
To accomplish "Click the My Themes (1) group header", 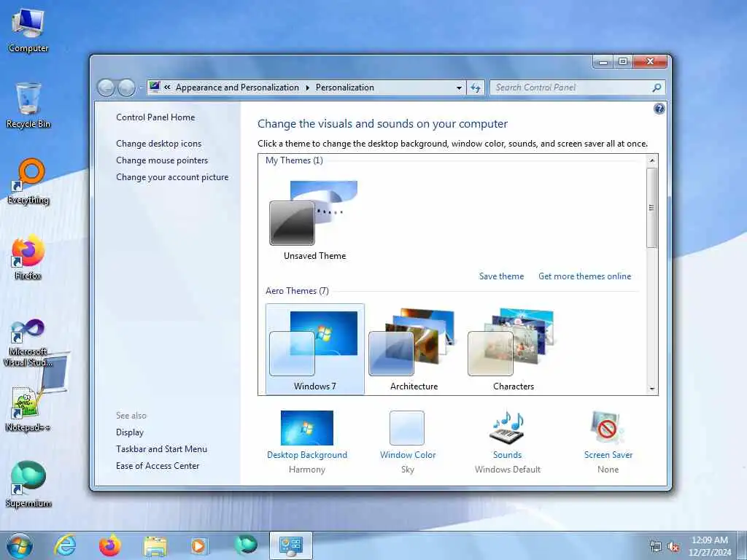I will [294, 160].
